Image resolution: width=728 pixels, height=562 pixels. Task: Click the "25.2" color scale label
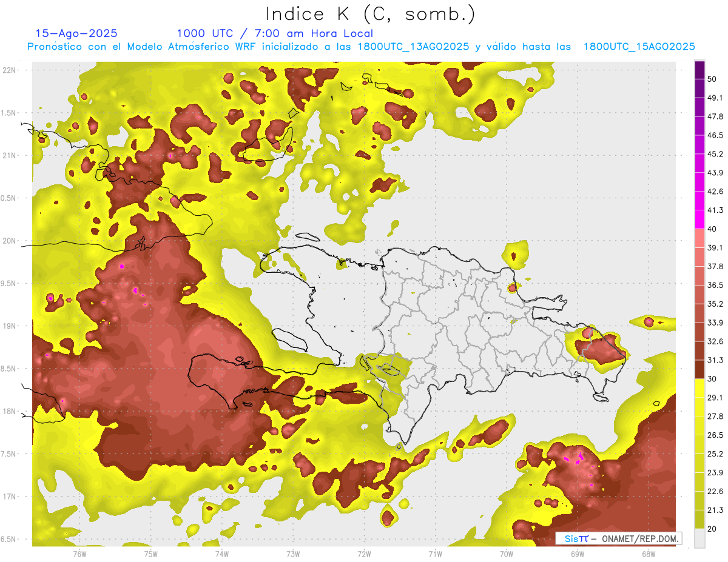(715, 453)
